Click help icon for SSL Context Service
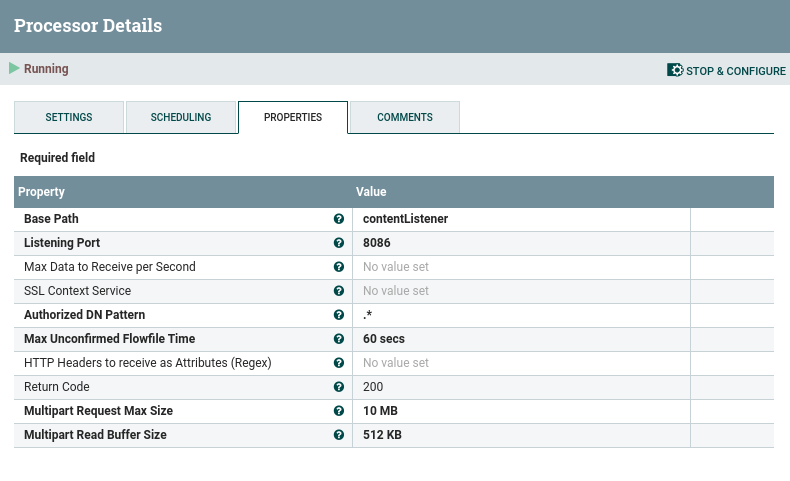790x481 pixels. point(339,291)
